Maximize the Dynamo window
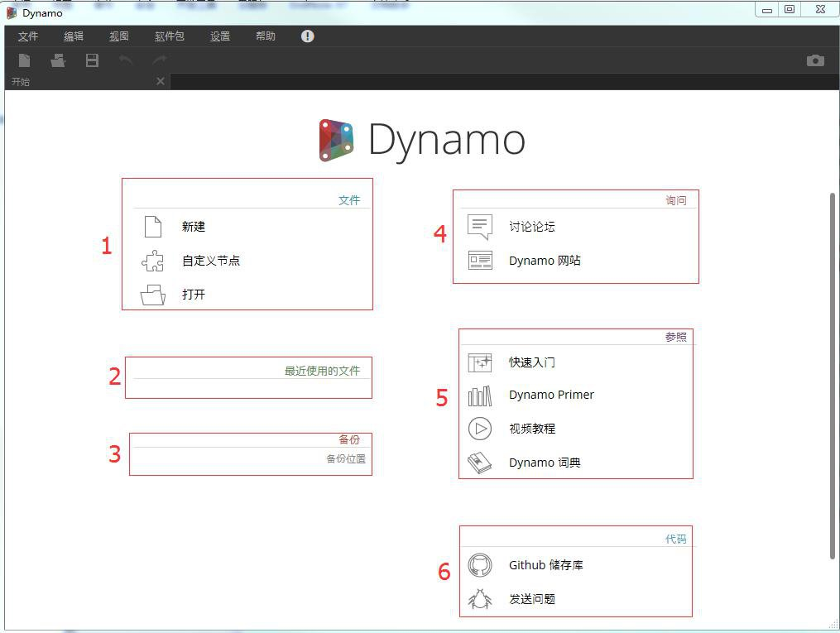This screenshot has height=633, width=840. click(x=790, y=10)
